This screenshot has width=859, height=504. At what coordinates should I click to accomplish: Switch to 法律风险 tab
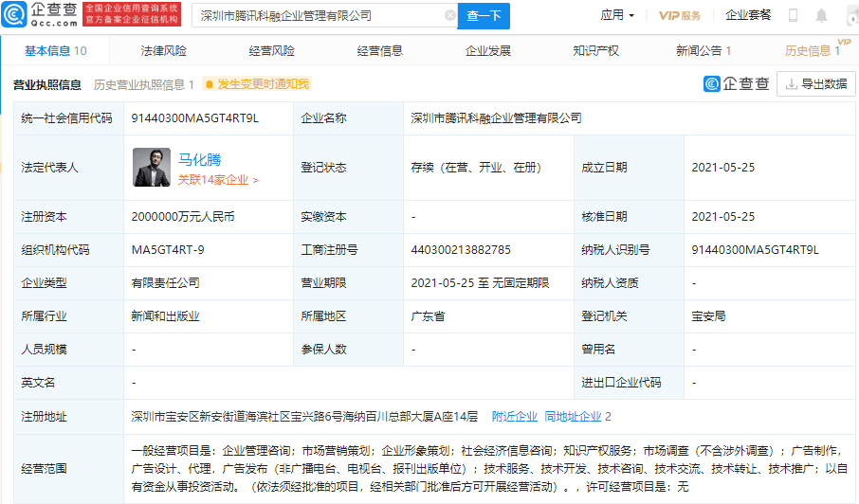coord(163,51)
